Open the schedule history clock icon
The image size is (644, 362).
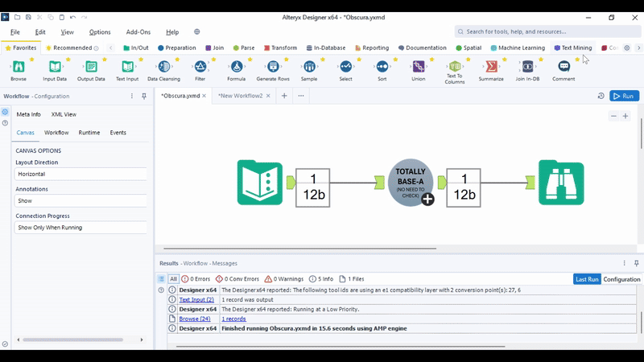[601, 96]
